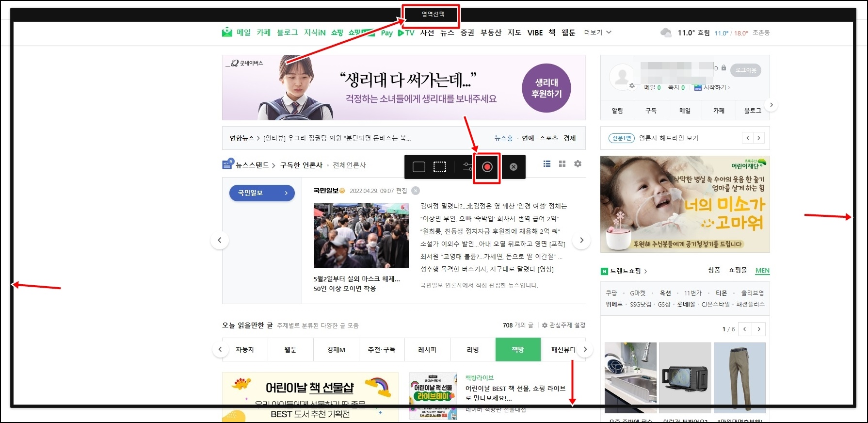Click the 영역선택 label at top
Screen dimensions: 868x423
pyautogui.click(x=433, y=14)
